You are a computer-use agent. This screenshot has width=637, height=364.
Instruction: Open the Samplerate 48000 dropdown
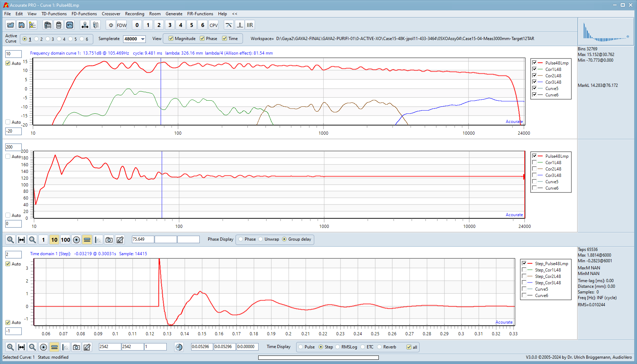(143, 39)
